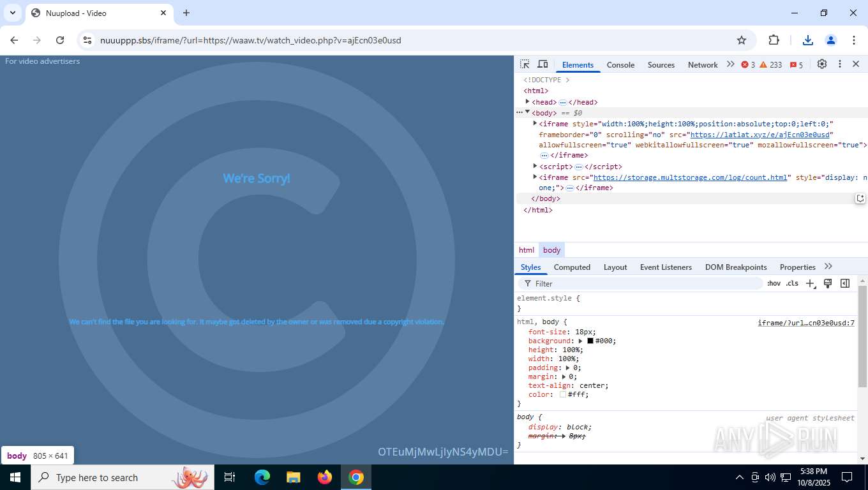
Task: Select html in the breadcrumb bar
Action: (x=527, y=250)
